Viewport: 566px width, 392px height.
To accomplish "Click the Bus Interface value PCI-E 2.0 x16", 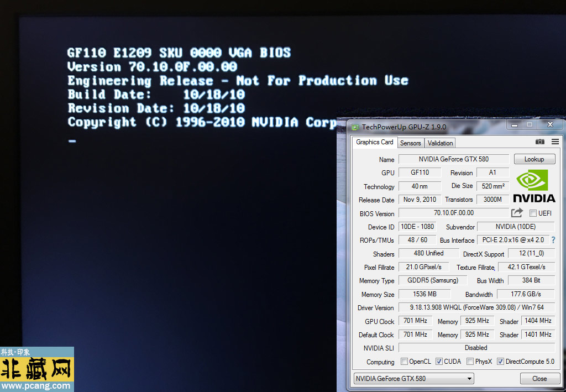I will click(513, 240).
